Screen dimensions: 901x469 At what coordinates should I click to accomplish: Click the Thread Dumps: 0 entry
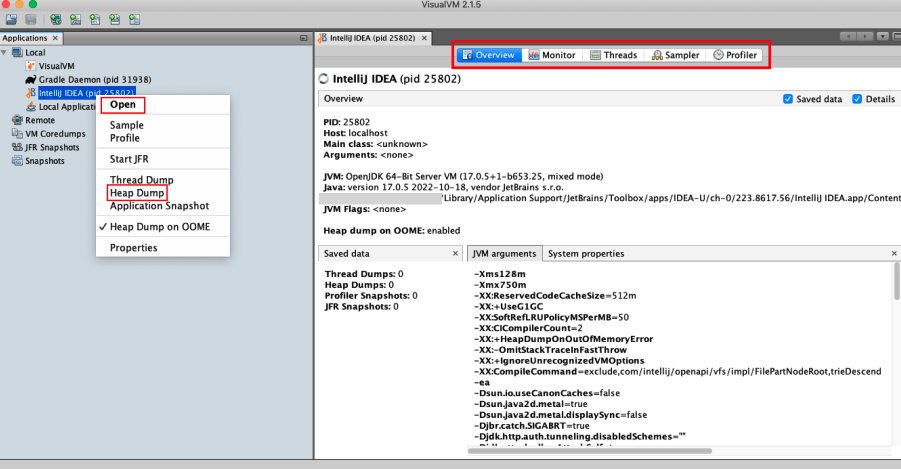coord(364,274)
